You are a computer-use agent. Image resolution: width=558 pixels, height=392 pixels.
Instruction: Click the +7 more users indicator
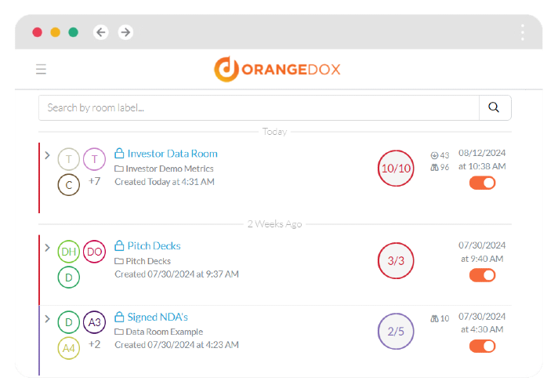[94, 181]
